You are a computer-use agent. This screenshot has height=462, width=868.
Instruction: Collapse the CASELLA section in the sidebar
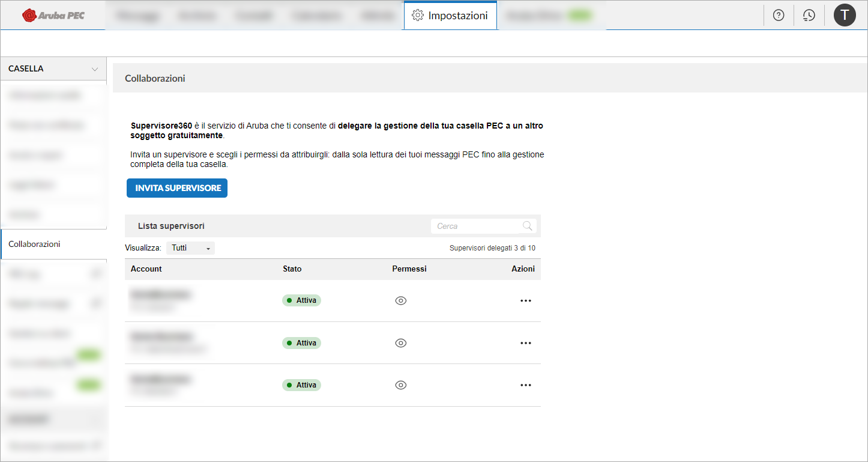(x=95, y=68)
